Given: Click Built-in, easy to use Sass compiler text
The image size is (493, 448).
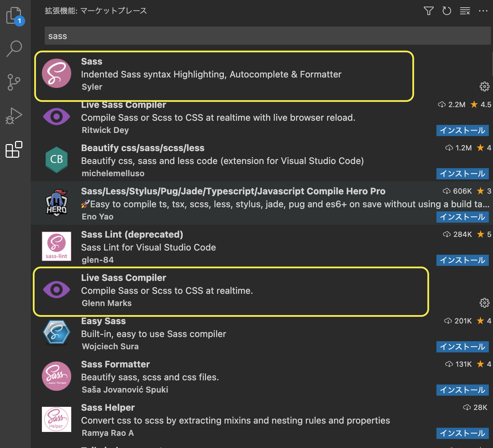Looking at the screenshot, I should point(154,334).
